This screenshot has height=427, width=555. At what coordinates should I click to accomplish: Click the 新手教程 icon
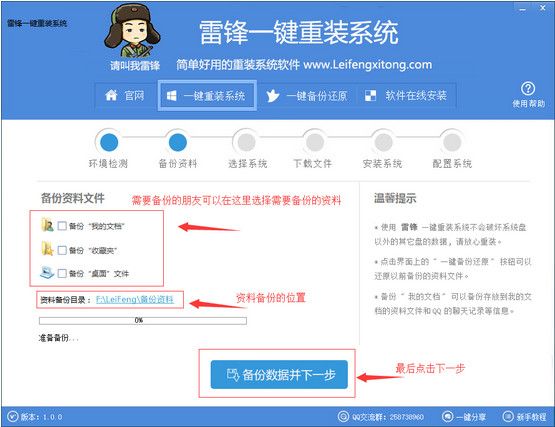point(508,416)
